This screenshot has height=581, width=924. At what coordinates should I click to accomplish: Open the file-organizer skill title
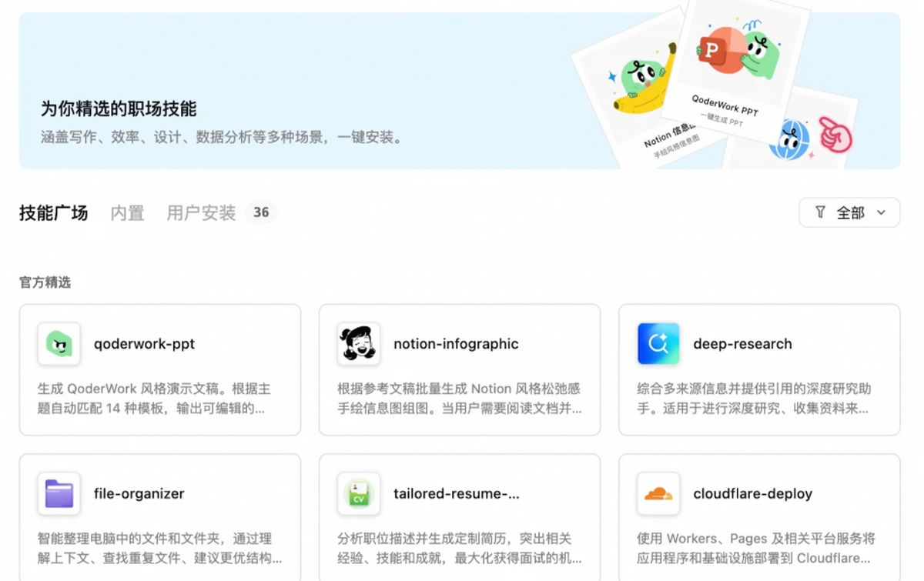pyautogui.click(x=139, y=494)
